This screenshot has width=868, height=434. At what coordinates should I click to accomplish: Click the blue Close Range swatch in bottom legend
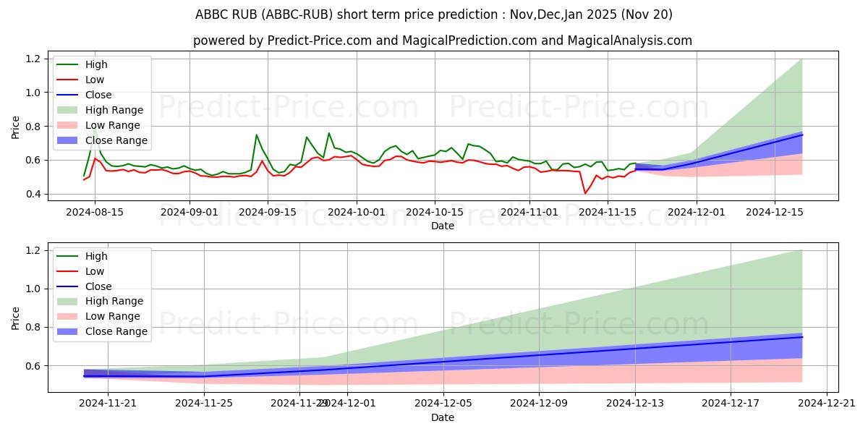[69, 332]
